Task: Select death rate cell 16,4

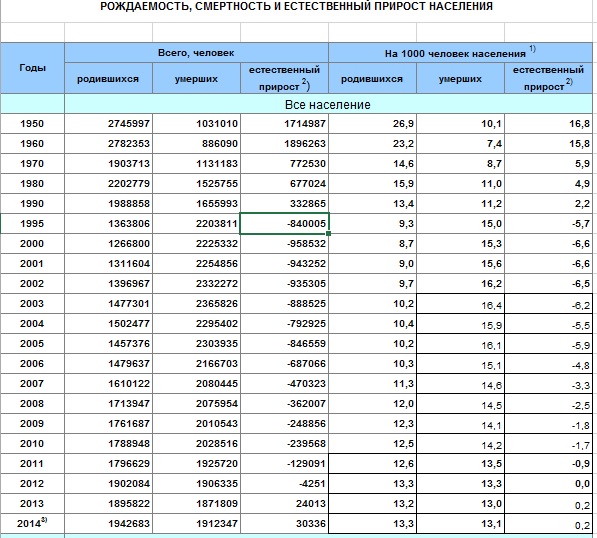Action: (x=460, y=303)
